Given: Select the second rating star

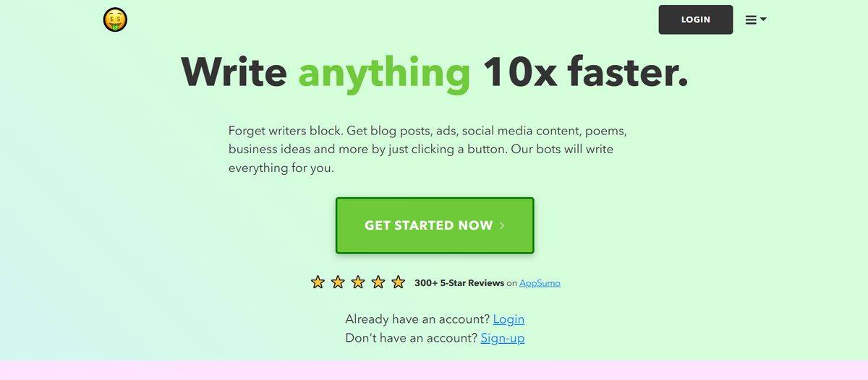Looking at the screenshot, I should tap(338, 282).
